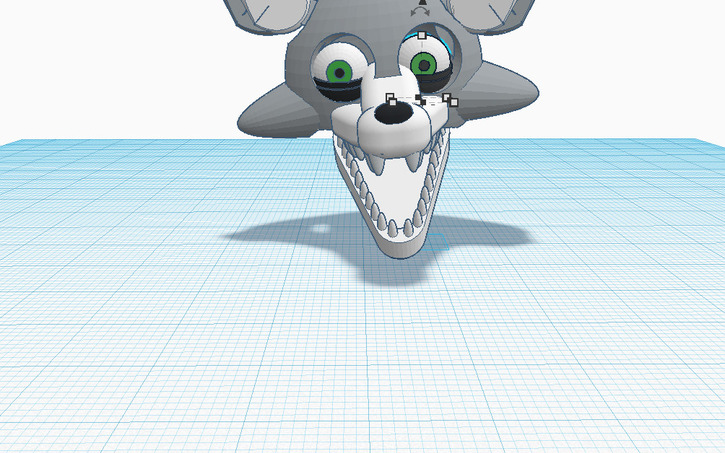Image resolution: width=725 pixels, height=453 pixels.
Task: Click the rightmost white selection handle on snout
Action: [453, 101]
